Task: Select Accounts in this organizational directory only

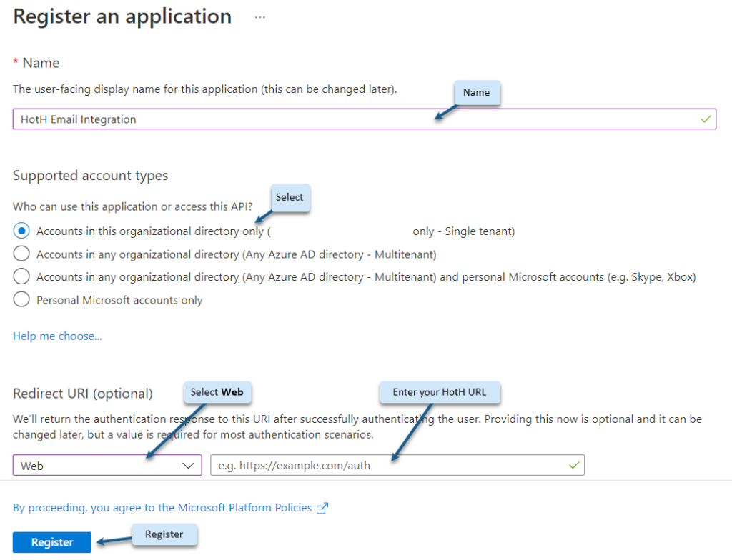Action: click(x=21, y=230)
